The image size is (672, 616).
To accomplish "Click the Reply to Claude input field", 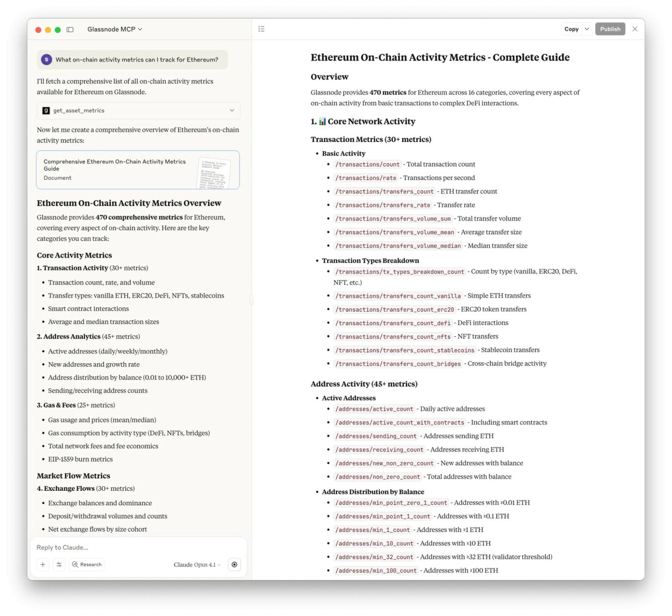I will click(x=138, y=547).
